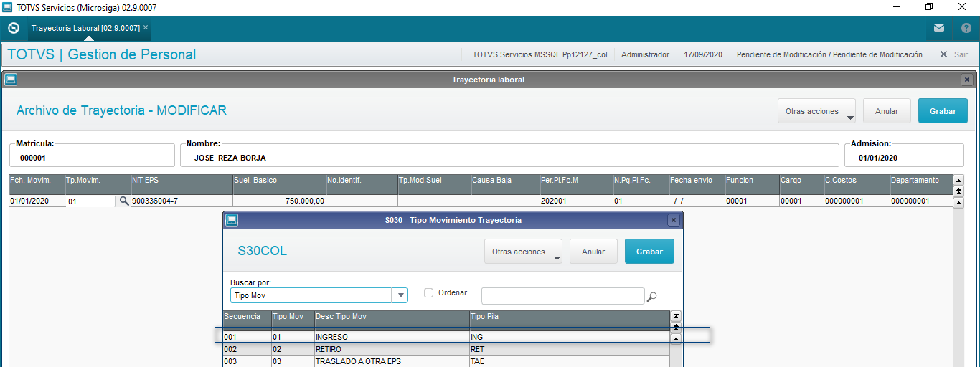This screenshot has height=367, width=980.
Task: Click the S030 dialog window icon
Action: 232,220
